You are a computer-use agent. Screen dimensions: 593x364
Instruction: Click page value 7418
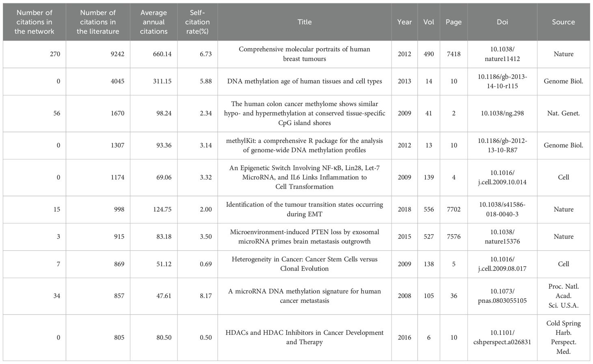point(454,54)
